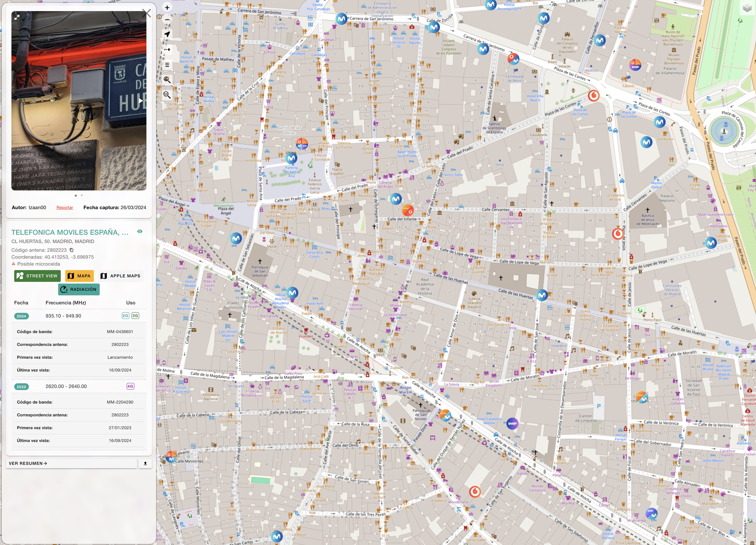
Task: Select Vodafone marker at Plaza de las Cortes
Action: point(593,96)
